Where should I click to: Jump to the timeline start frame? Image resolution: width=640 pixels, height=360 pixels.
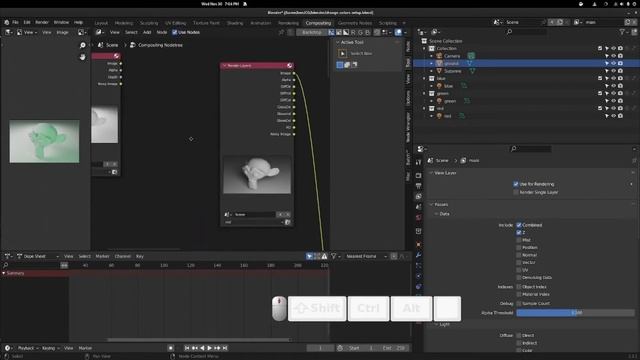tap(187, 348)
